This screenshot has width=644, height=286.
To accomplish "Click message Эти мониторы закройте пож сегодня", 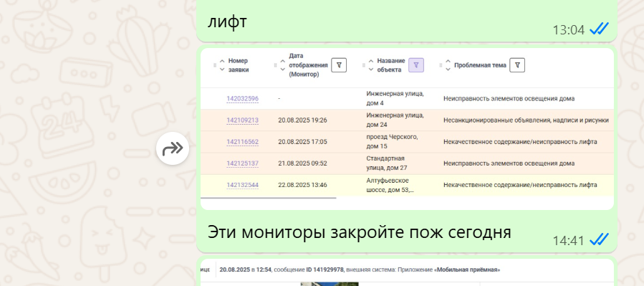I will [x=360, y=232].
